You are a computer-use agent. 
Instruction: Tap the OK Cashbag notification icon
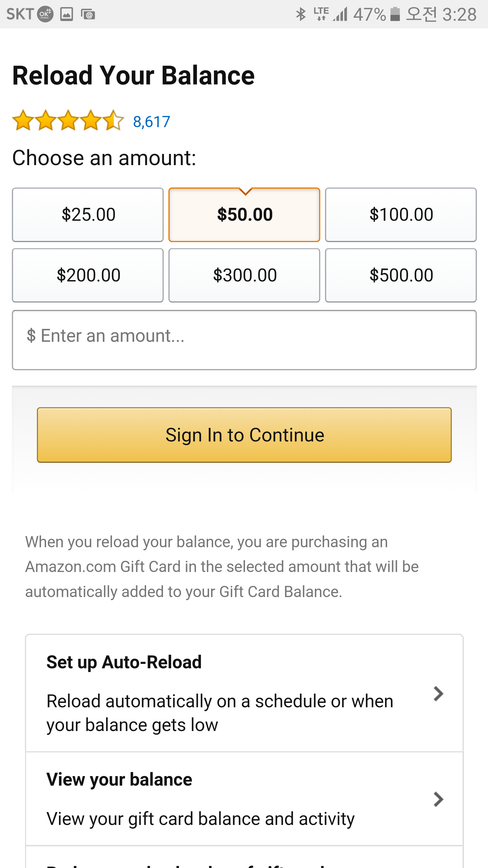[45, 14]
